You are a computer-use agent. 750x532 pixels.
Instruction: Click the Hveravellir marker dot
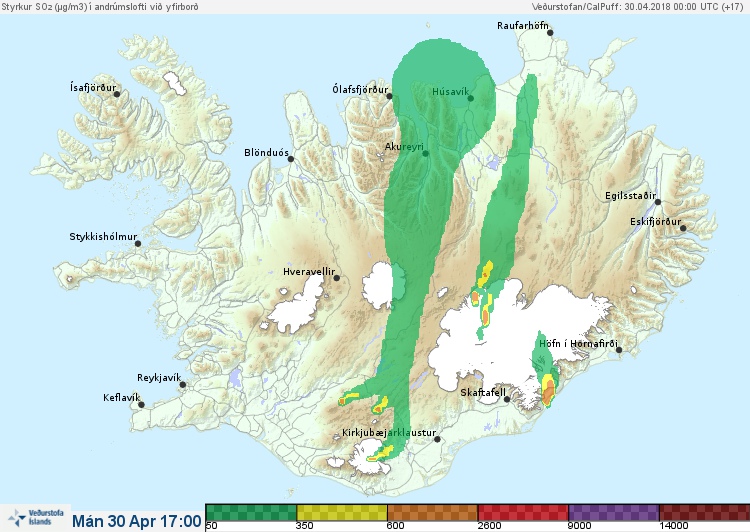coord(337,278)
